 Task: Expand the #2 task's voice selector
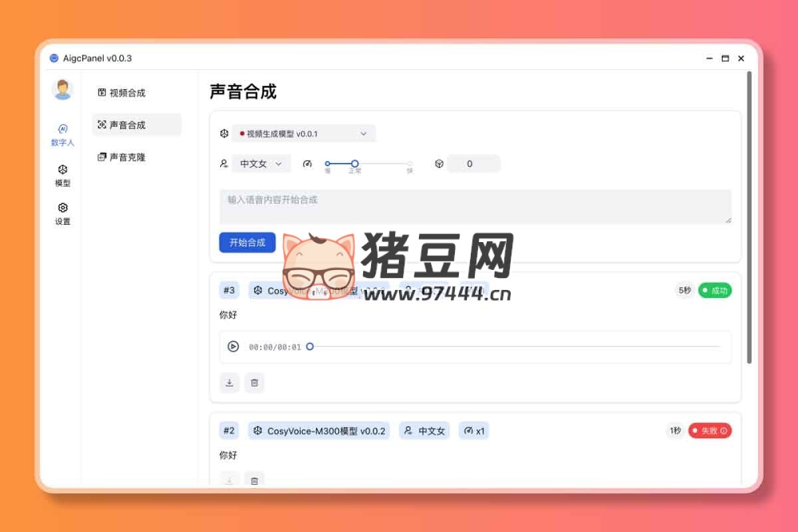pos(424,430)
